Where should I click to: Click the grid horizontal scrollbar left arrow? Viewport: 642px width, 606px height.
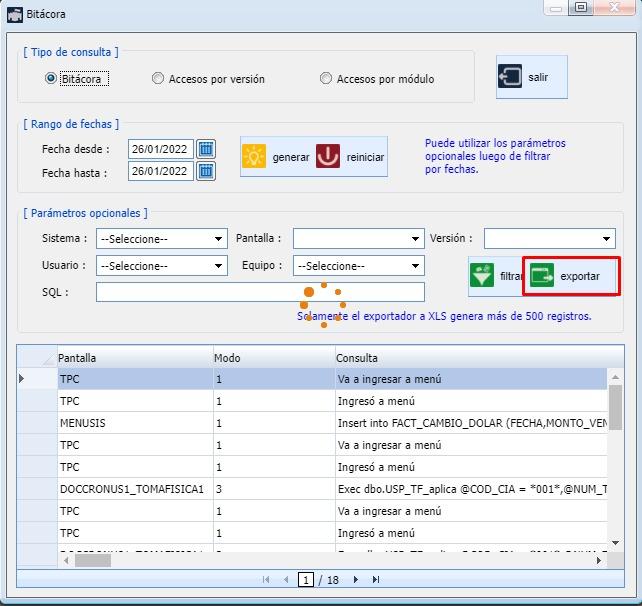pyautogui.click(x=66, y=561)
